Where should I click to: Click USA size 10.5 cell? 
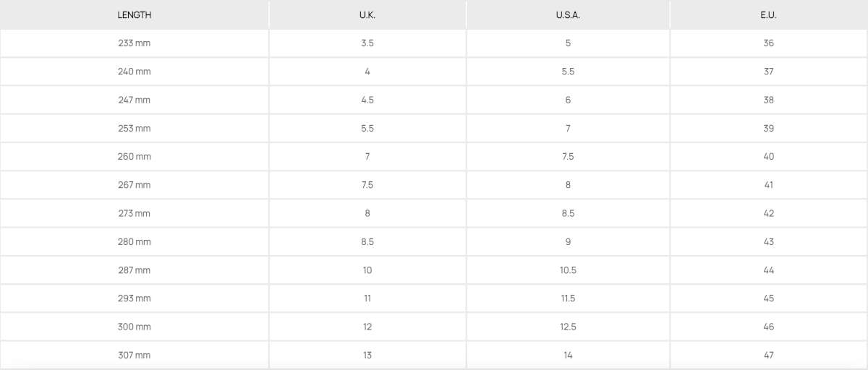pyautogui.click(x=568, y=270)
